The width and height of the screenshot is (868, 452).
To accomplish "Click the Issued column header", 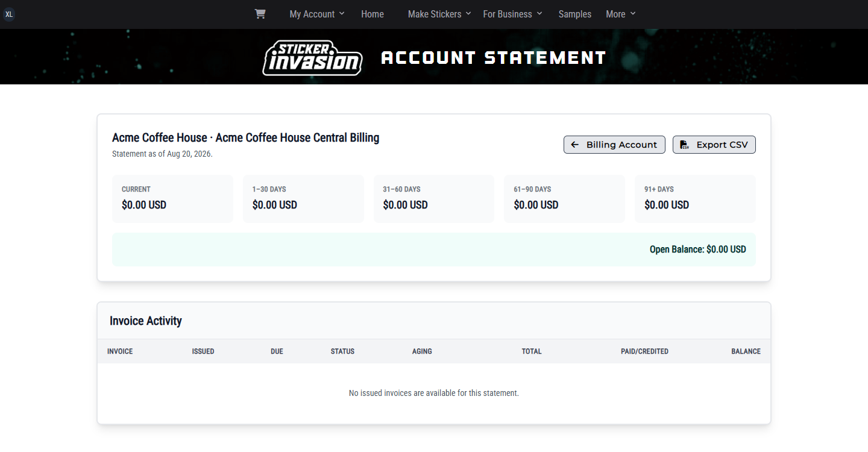I will (x=203, y=351).
